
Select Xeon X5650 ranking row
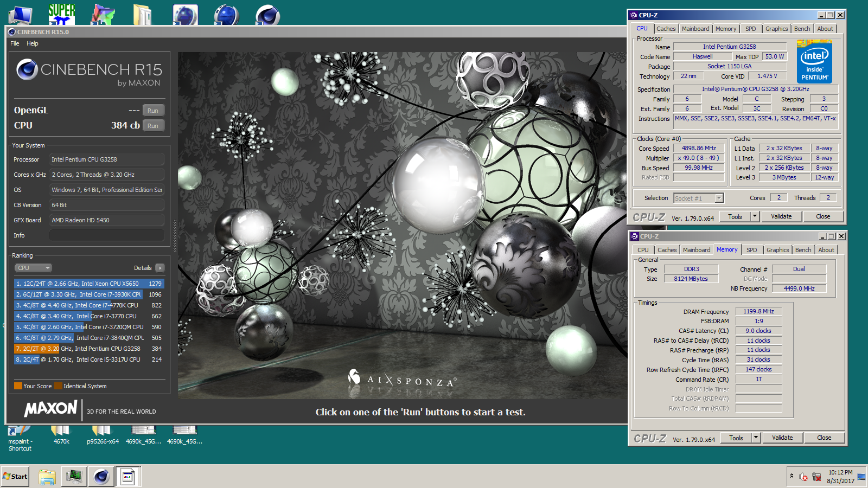(89, 284)
